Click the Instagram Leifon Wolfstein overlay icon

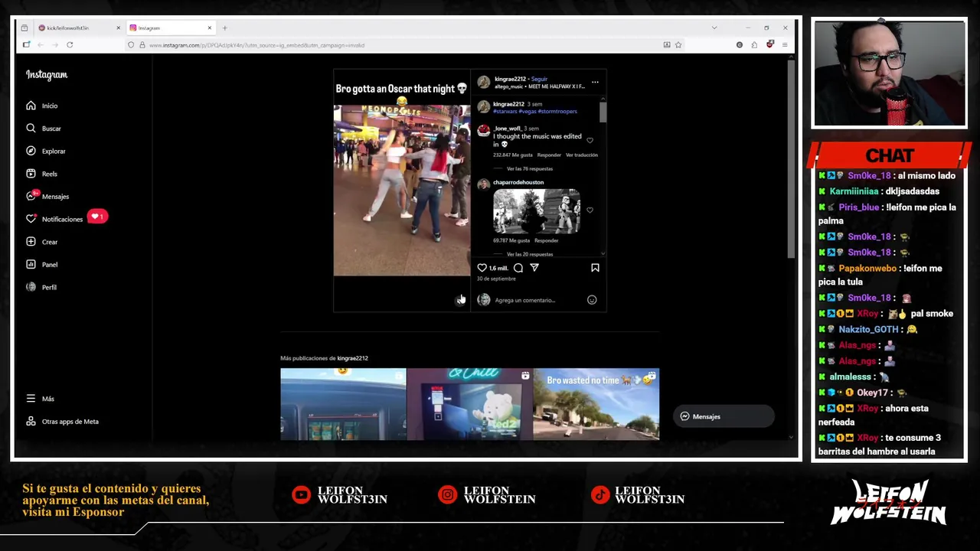[x=448, y=495]
